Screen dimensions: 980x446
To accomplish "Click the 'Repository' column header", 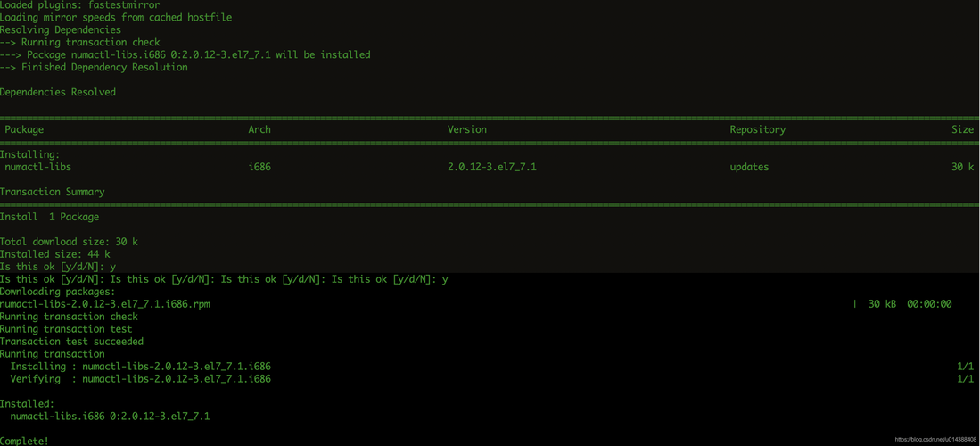I will [x=757, y=129].
